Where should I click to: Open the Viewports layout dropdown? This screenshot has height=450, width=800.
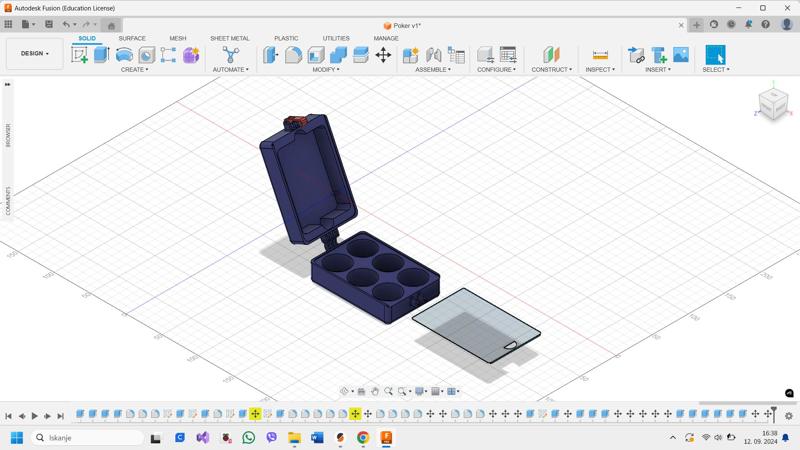(453, 391)
